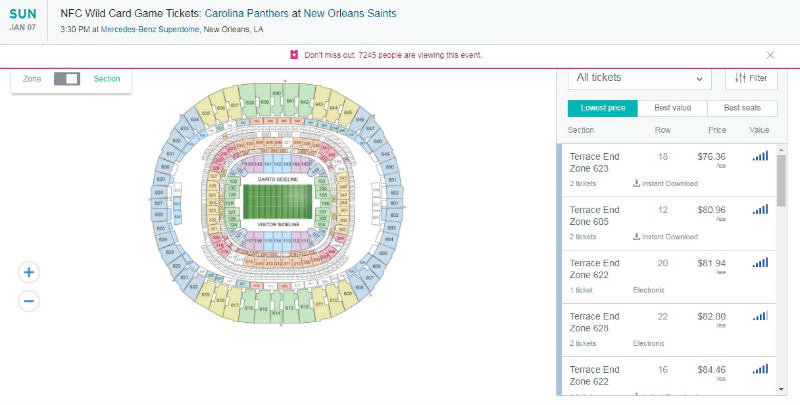800x405 pixels.
Task: Click value bars icon for Zone 623
Action: coord(760,156)
